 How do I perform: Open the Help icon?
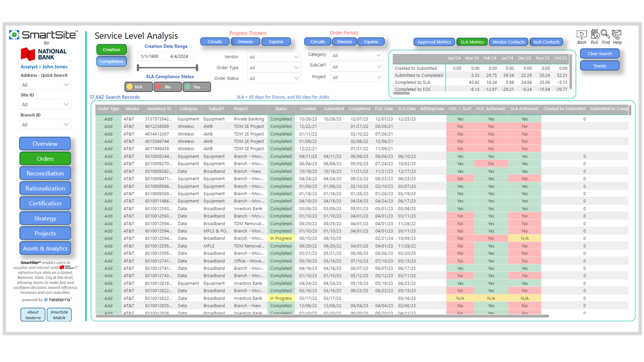click(x=617, y=35)
